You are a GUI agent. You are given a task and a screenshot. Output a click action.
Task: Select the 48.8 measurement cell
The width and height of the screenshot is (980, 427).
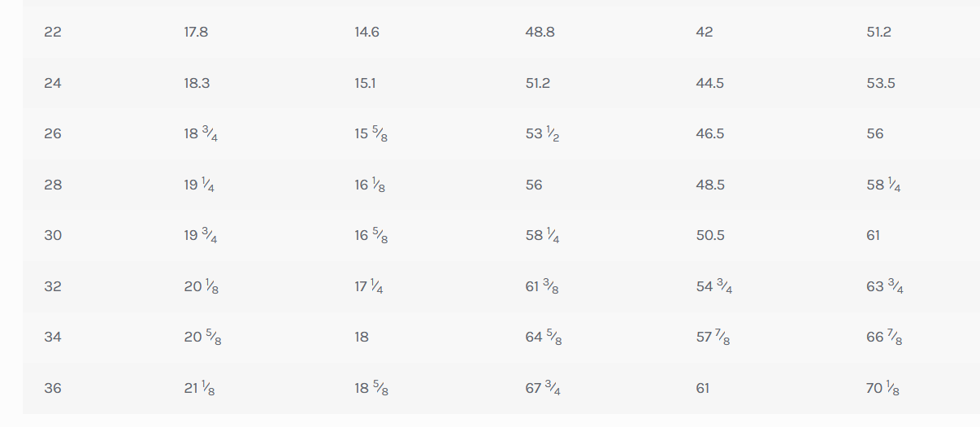[x=540, y=33]
